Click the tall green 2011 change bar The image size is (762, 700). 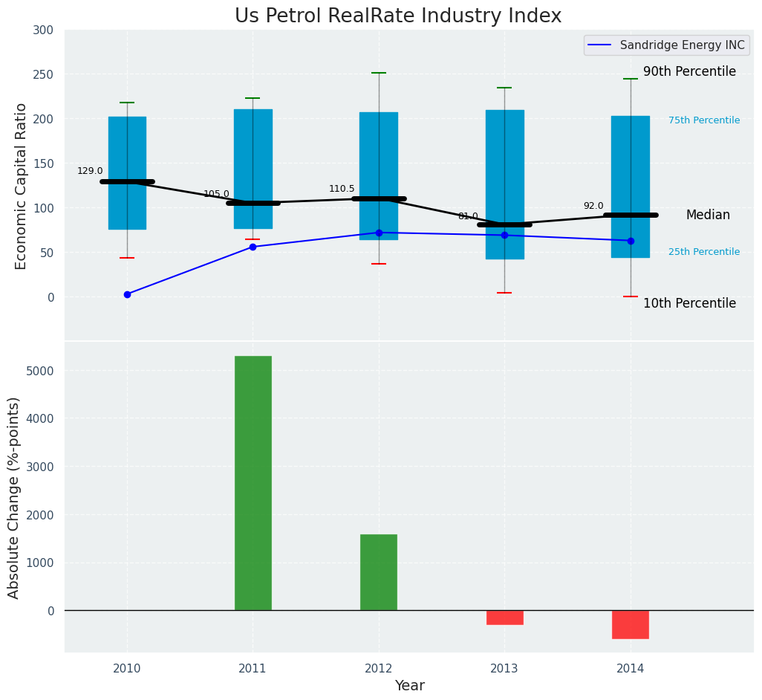253,483
